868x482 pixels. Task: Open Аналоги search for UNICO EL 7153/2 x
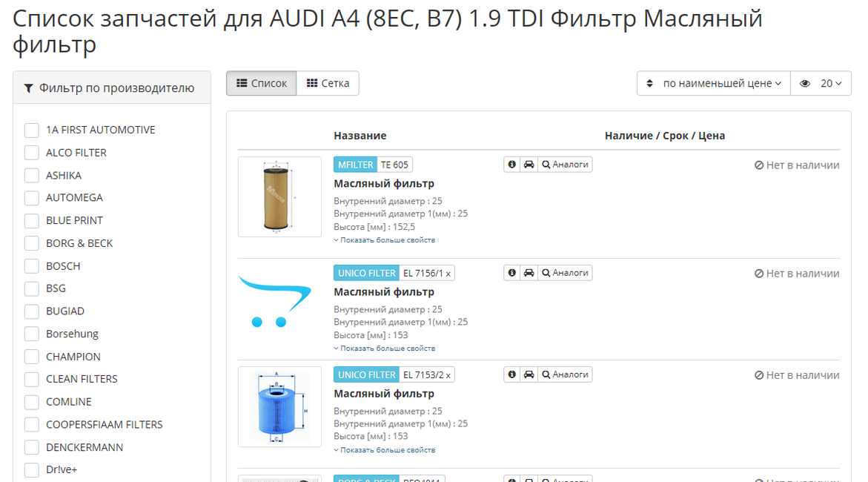tap(565, 374)
